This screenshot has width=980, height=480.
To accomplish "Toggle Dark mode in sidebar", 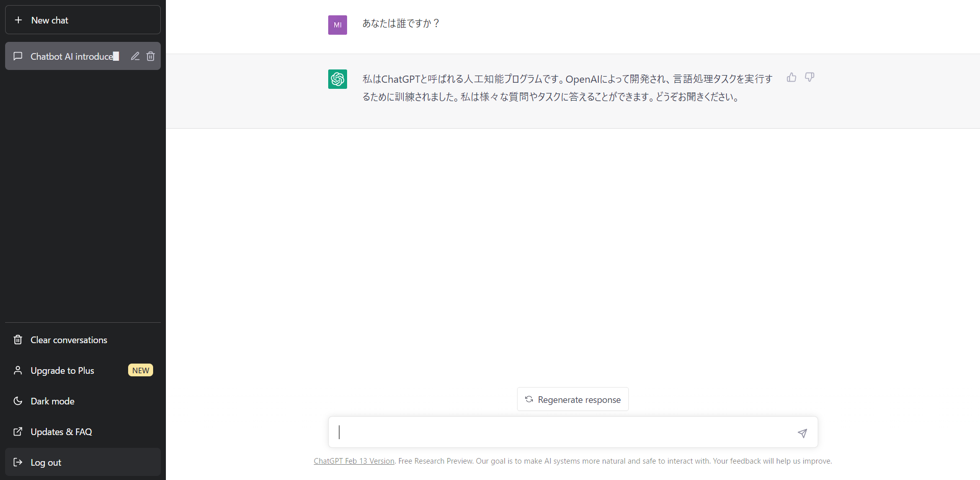I will coord(52,401).
